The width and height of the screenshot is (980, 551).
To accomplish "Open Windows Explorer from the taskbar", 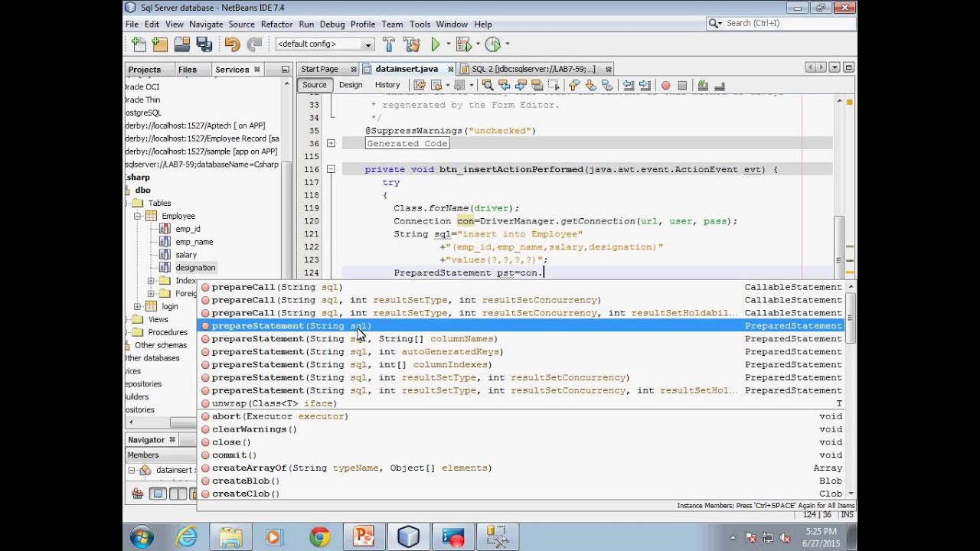I will [x=230, y=537].
